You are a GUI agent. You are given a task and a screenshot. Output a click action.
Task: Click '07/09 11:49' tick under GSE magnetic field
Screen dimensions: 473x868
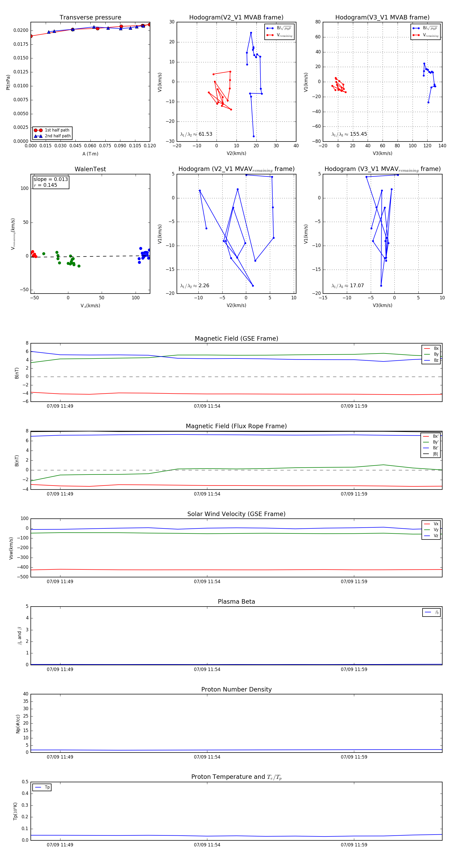click(60, 406)
